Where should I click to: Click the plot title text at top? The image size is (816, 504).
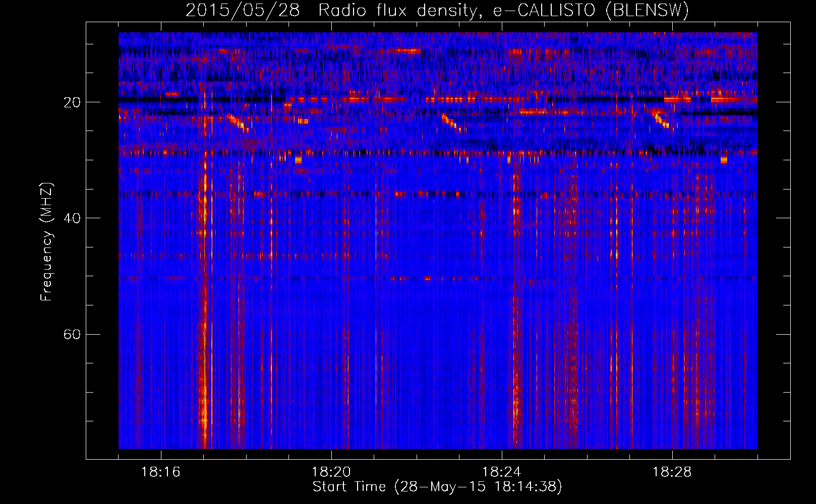437,10
